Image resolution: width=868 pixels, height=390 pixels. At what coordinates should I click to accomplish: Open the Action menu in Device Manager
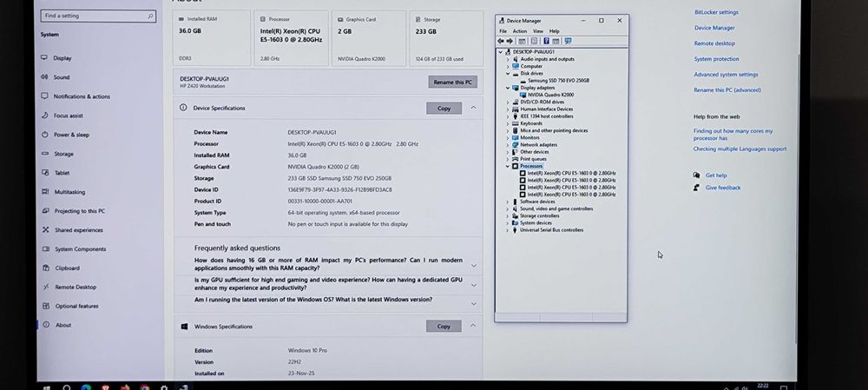[519, 31]
